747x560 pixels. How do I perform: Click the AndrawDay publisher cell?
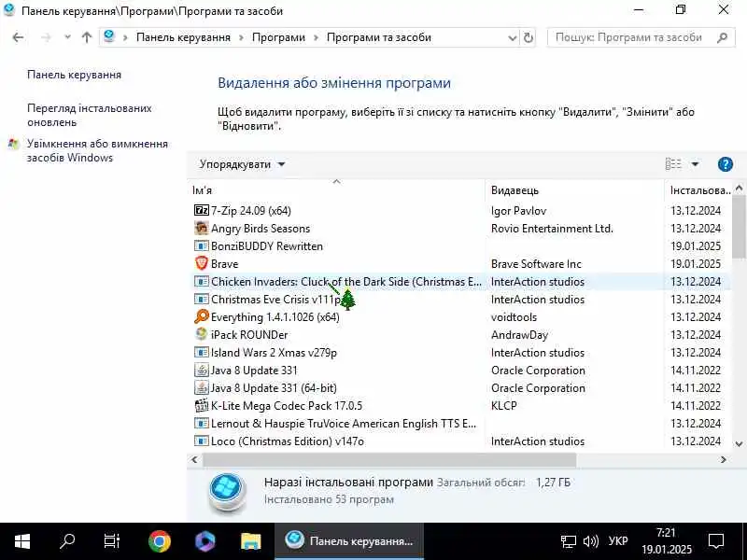(519, 335)
